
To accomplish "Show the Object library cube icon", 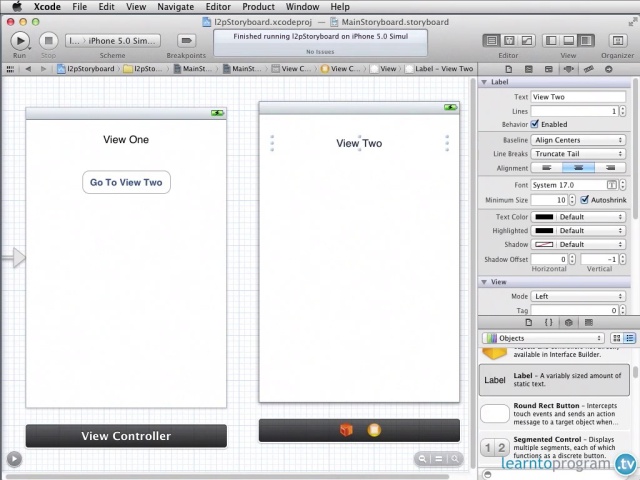I will (x=569, y=322).
